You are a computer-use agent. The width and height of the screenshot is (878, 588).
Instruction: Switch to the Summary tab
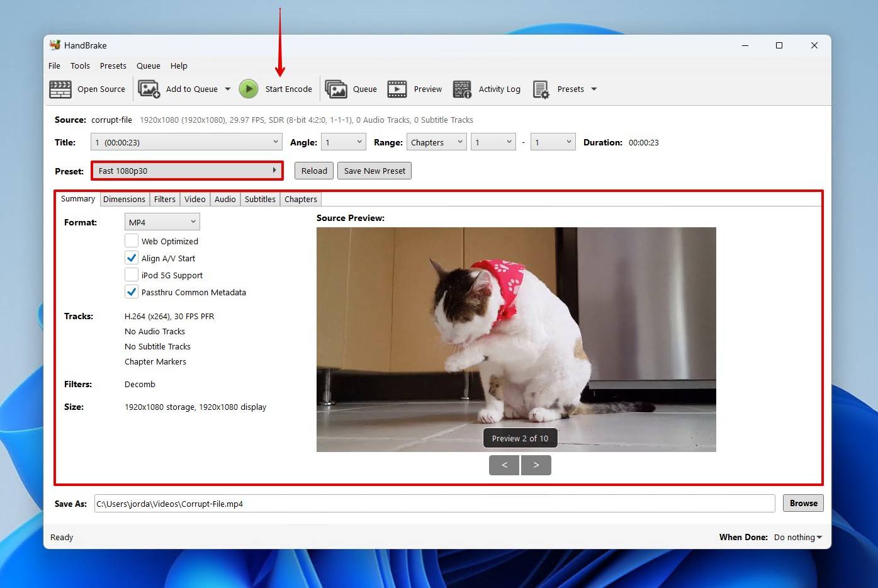78,199
